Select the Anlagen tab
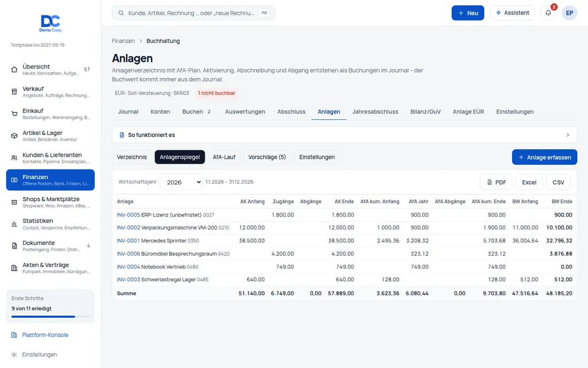The height and width of the screenshot is (368, 588). (x=329, y=112)
